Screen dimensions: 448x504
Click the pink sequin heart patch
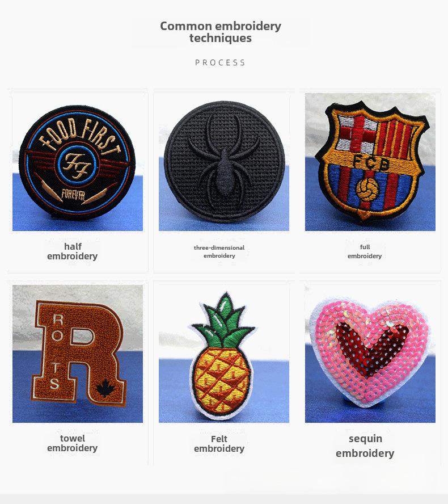click(370, 354)
